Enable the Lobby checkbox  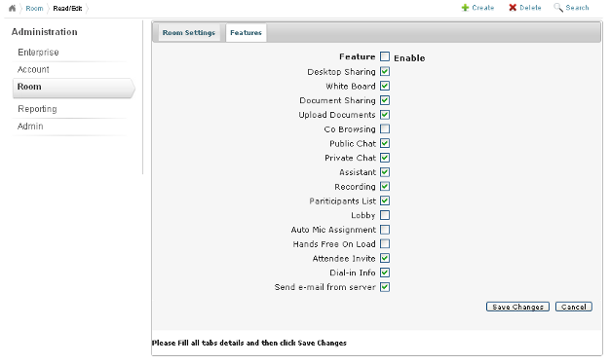click(385, 215)
